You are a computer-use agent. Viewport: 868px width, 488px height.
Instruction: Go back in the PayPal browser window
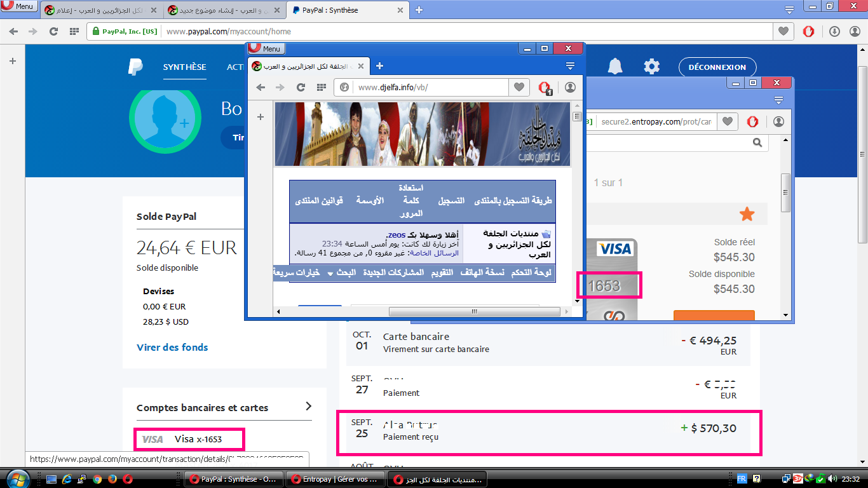pyautogui.click(x=14, y=31)
